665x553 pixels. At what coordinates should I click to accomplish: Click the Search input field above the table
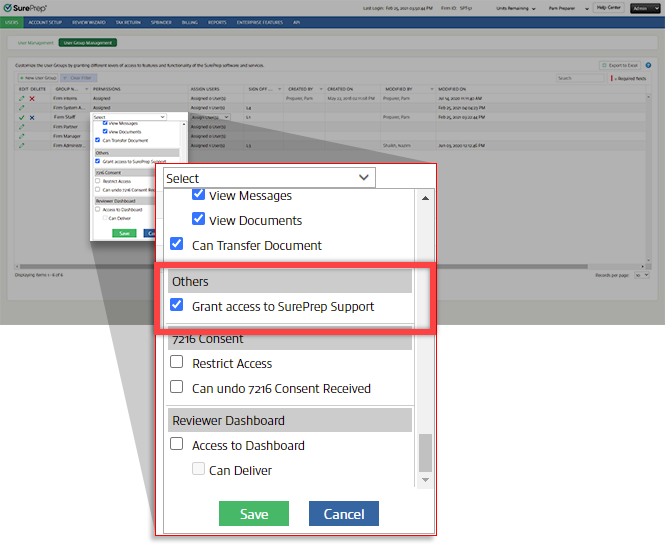pyautogui.click(x=581, y=77)
